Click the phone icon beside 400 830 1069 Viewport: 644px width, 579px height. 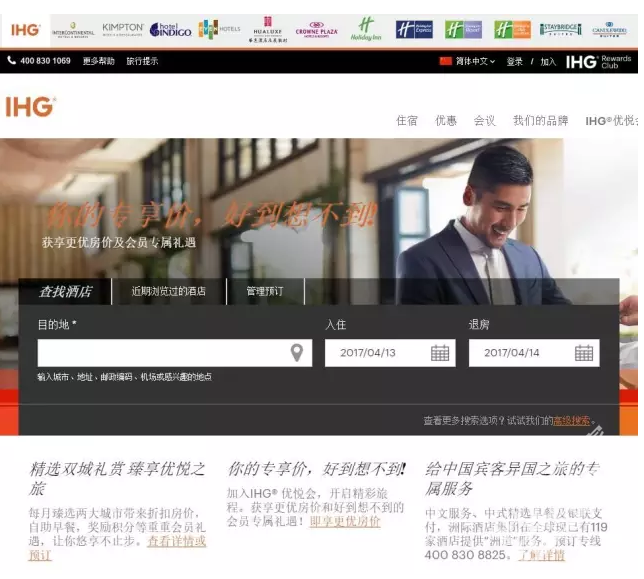pyautogui.click(x=12, y=61)
